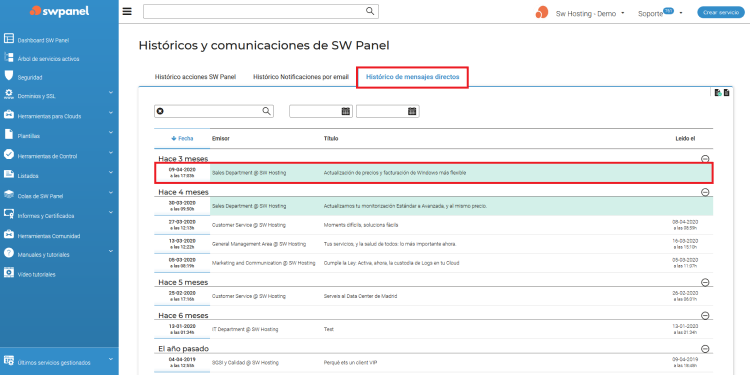Click the top search magnifier icon
Image resolution: width=750 pixels, height=375 pixels.
click(370, 11)
